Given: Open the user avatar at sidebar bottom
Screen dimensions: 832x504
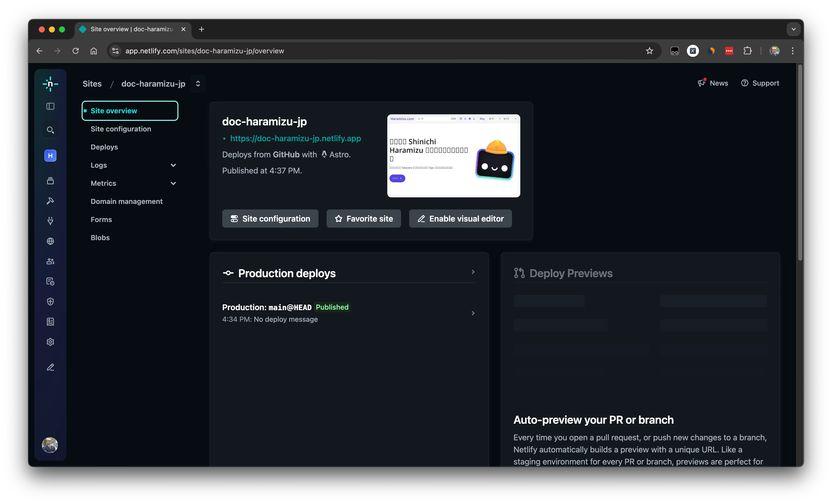Looking at the screenshot, I should coord(50,445).
